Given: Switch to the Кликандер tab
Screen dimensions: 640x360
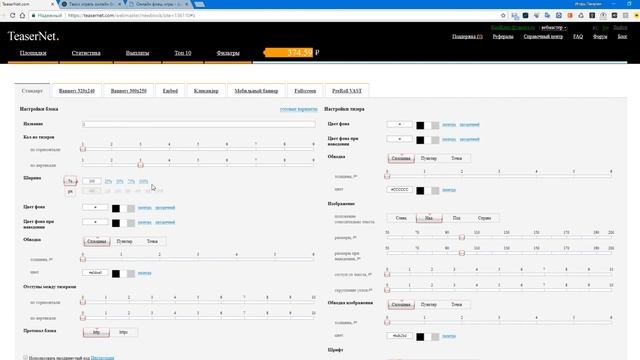Looking at the screenshot, I should coord(206,91).
